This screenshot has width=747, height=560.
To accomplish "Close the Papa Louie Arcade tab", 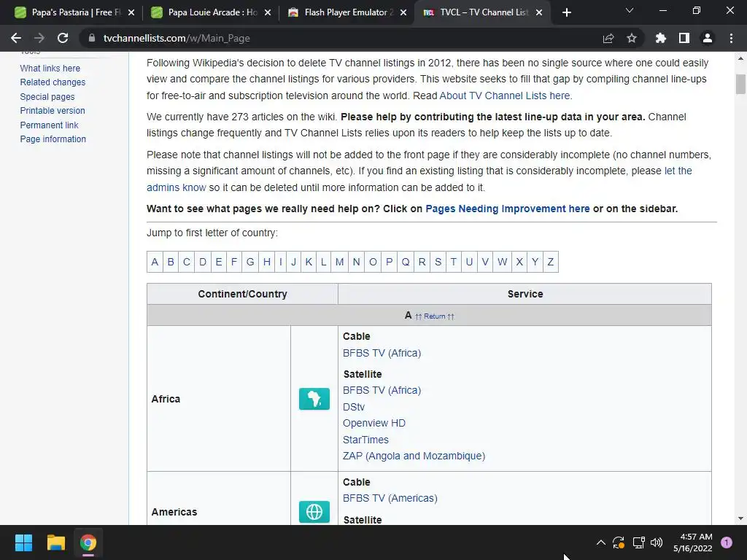I will pos(268,12).
